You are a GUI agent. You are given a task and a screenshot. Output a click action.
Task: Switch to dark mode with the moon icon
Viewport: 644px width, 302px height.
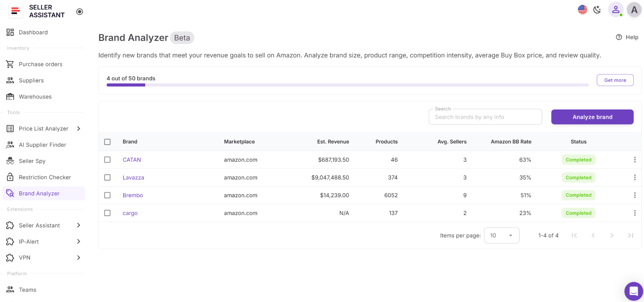tap(597, 10)
